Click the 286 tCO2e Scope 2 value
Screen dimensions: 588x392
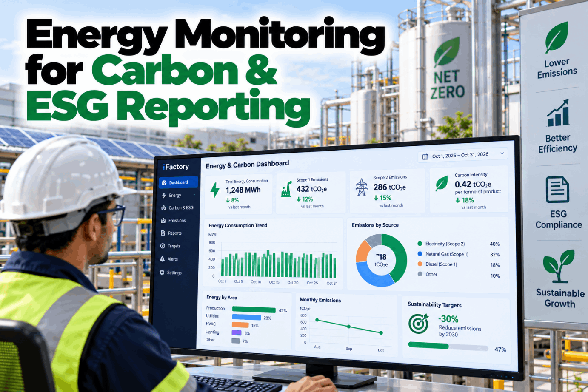click(x=389, y=187)
